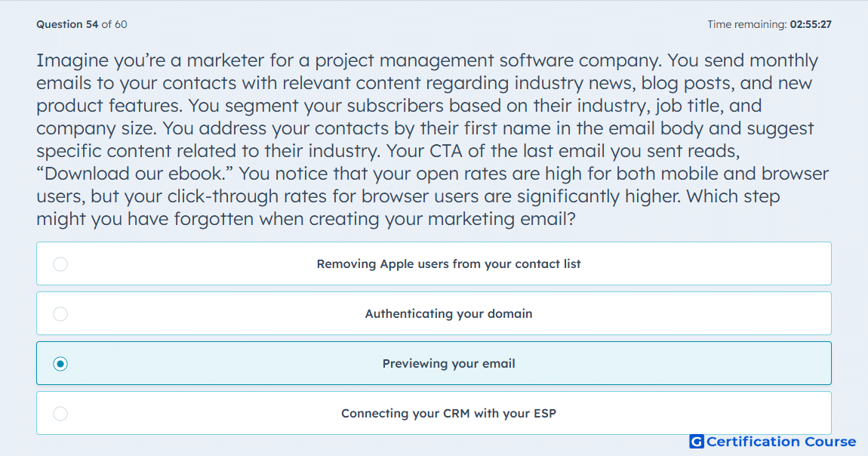Toggle the selected 'Previewing your email' radio
Image resolution: width=868 pixels, height=456 pixels.
(60, 364)
